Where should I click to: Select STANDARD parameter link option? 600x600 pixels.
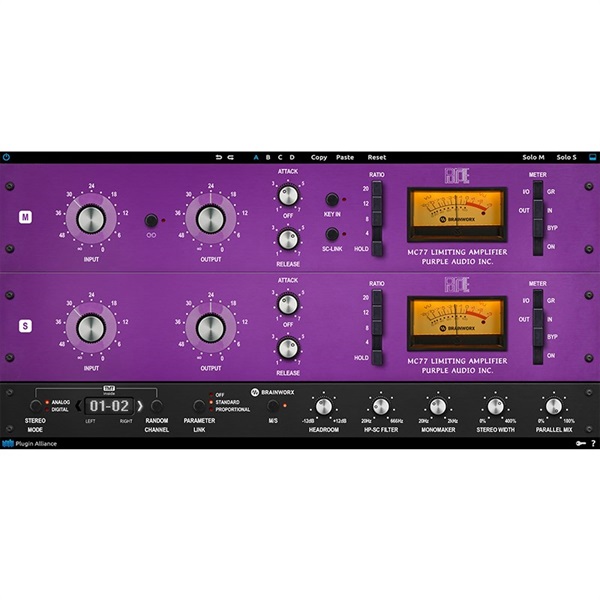(x=227, y=402)
